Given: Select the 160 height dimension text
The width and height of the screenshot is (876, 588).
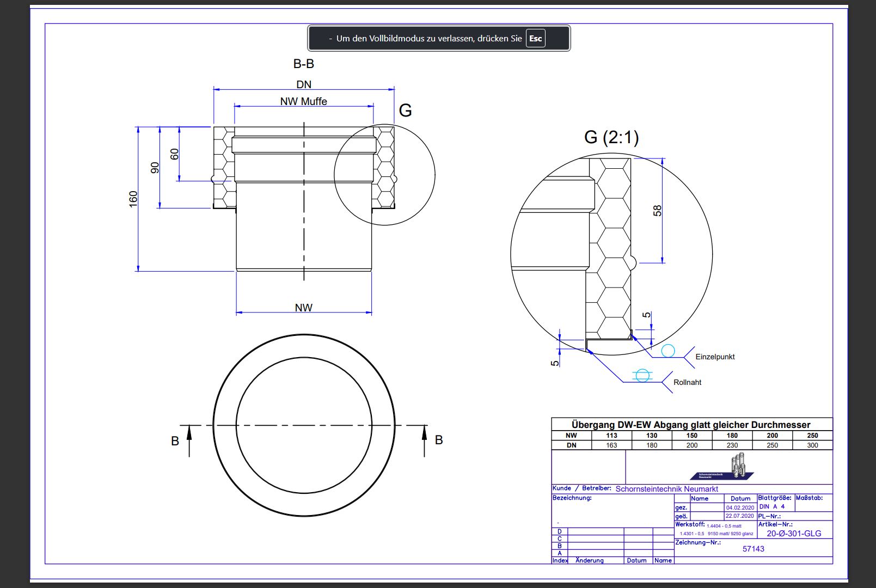Looking at the screenshot, I should (133, 199).
